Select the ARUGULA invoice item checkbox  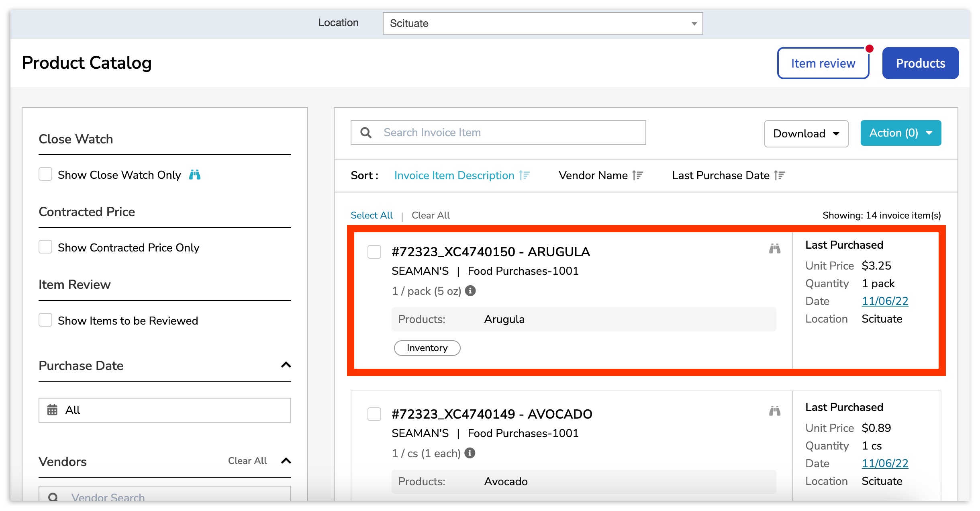point(374,252)
